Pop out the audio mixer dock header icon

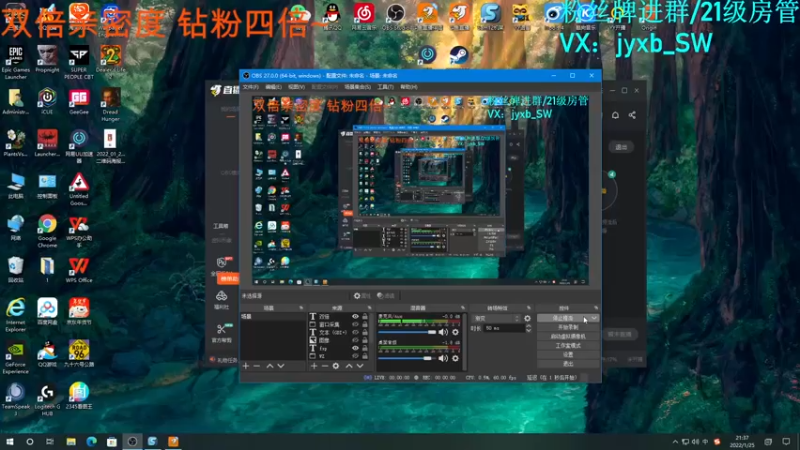tap(463, 308)
